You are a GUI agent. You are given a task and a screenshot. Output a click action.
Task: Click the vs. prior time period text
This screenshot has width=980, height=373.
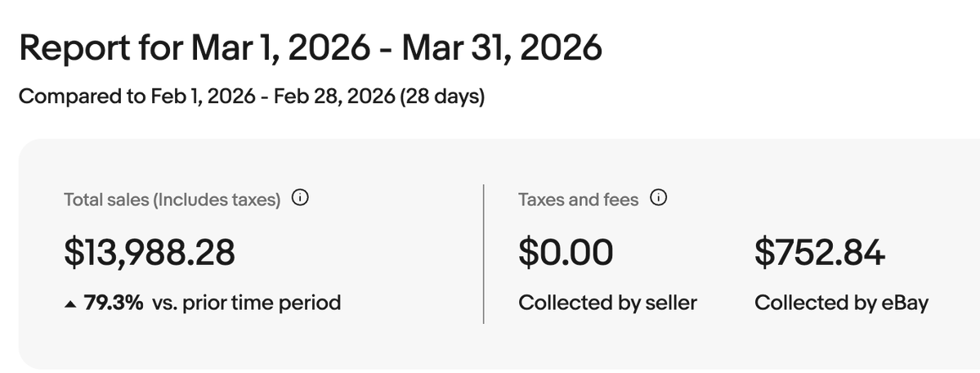tap(246, 303)
